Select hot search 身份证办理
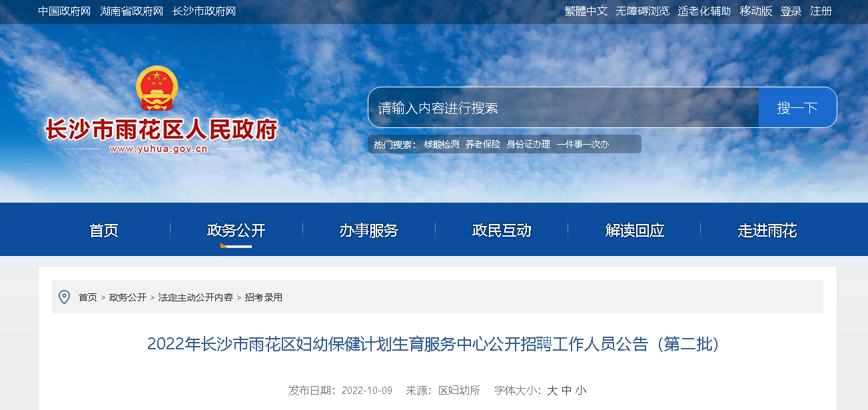Image resolution: width=868 pixels, height=410 pixels. (x=528, y=145)
